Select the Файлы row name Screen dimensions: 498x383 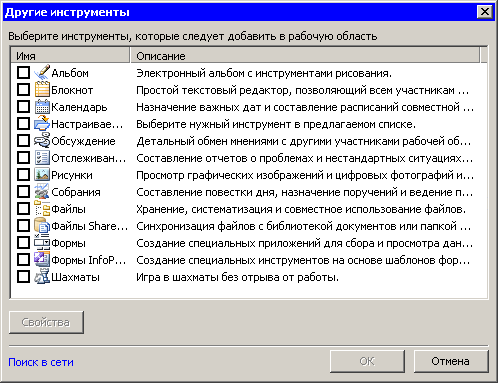pos(68,209)
